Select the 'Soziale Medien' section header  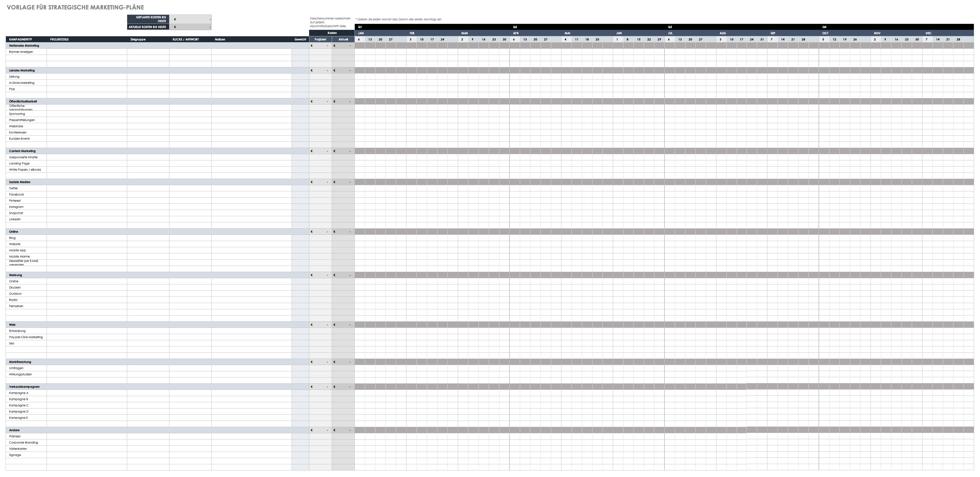pos(157,182)
